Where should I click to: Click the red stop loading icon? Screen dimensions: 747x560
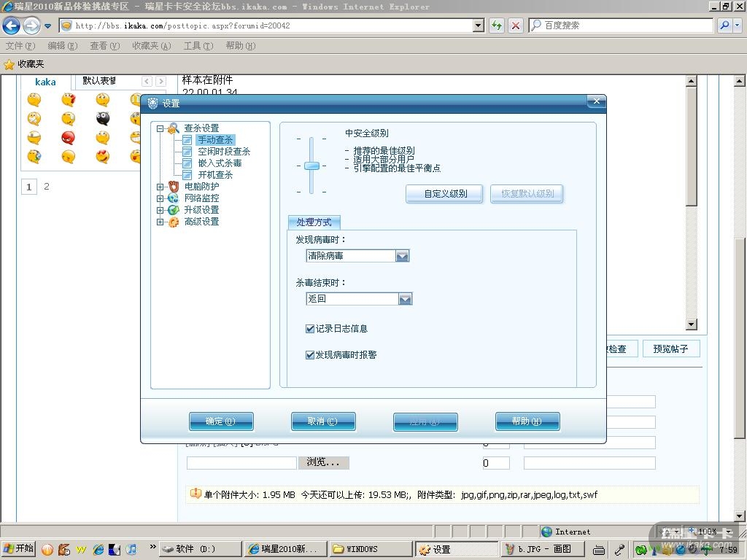[516, 26]
